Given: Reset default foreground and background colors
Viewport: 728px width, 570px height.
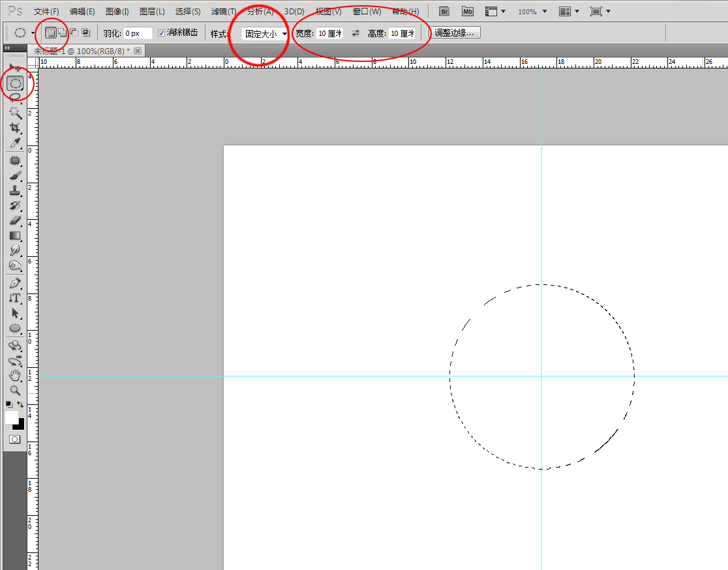Looking at the screenshot, I should (x=9, y=404).
